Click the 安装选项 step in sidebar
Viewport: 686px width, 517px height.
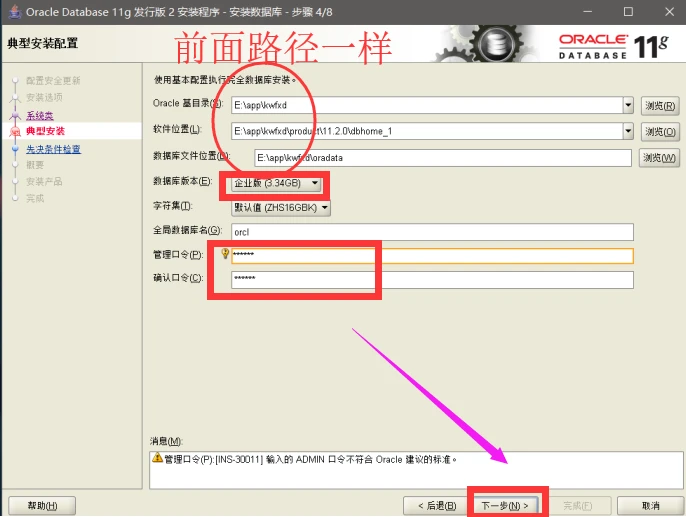(44, 97)
